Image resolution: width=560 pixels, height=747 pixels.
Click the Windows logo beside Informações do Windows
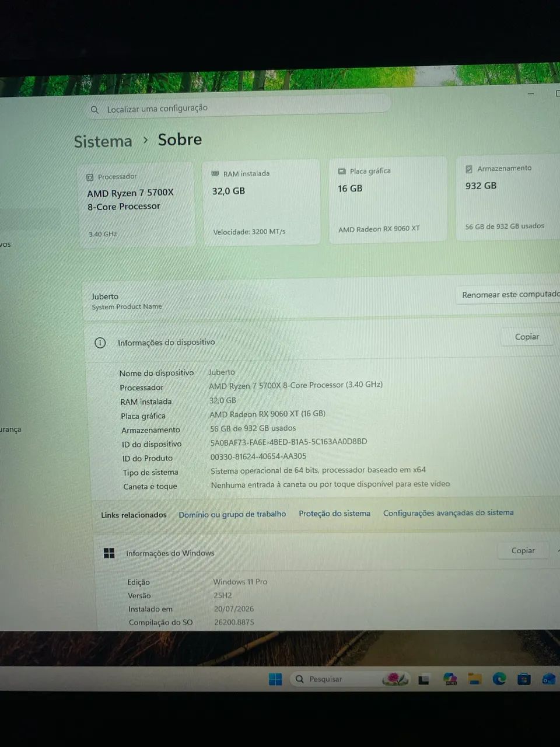pos(109,553)
